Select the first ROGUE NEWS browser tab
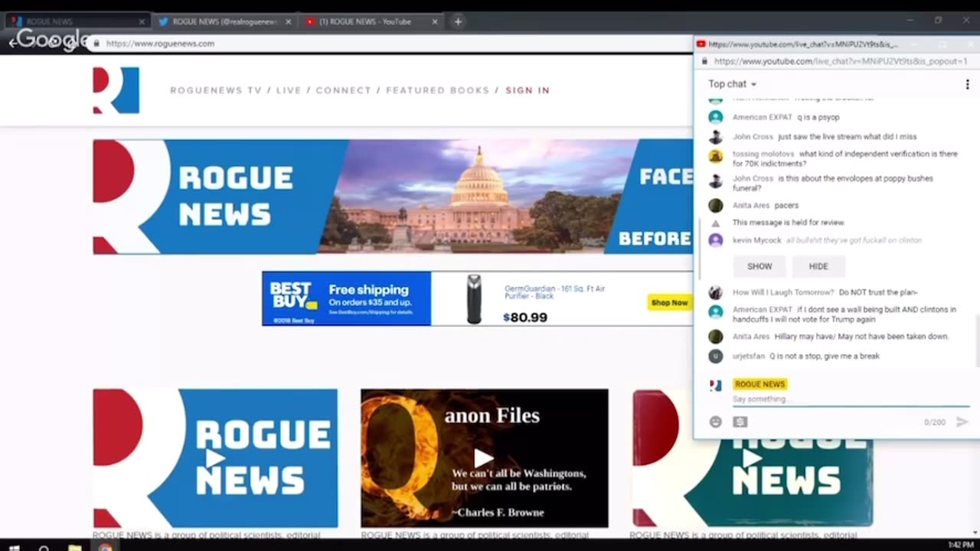 tap(77, 21)
